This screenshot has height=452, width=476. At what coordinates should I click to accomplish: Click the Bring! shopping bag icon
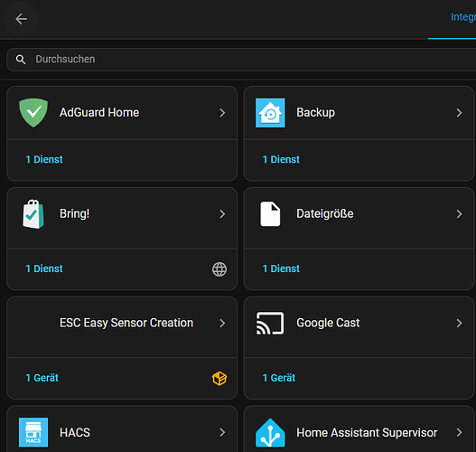[x=33, y=214]
